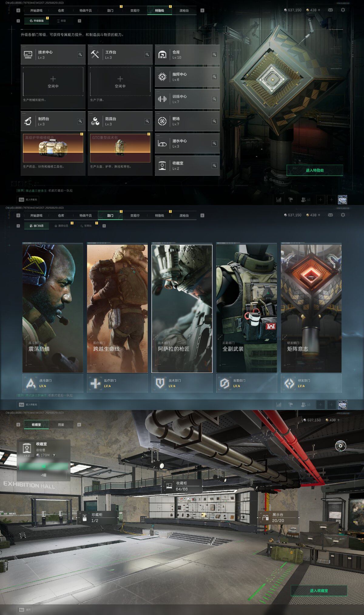
Task: Open stats bar-chart icon on 部门 screen
Action: click(x=279, y=405)
